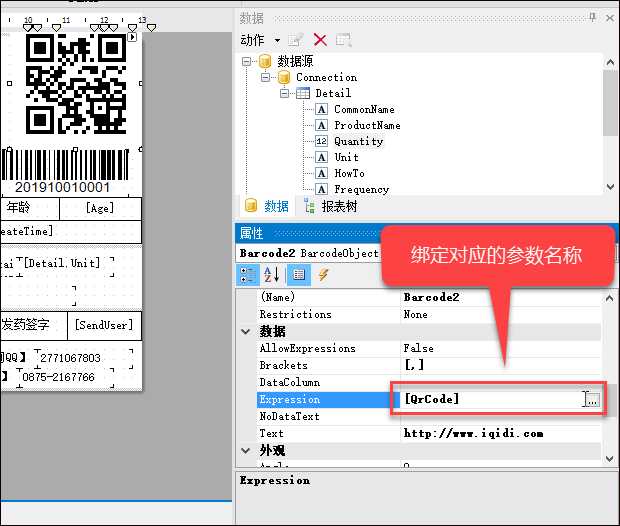Click the properties page icon
The image size is (620, 526).
click(x=299, y=275)
